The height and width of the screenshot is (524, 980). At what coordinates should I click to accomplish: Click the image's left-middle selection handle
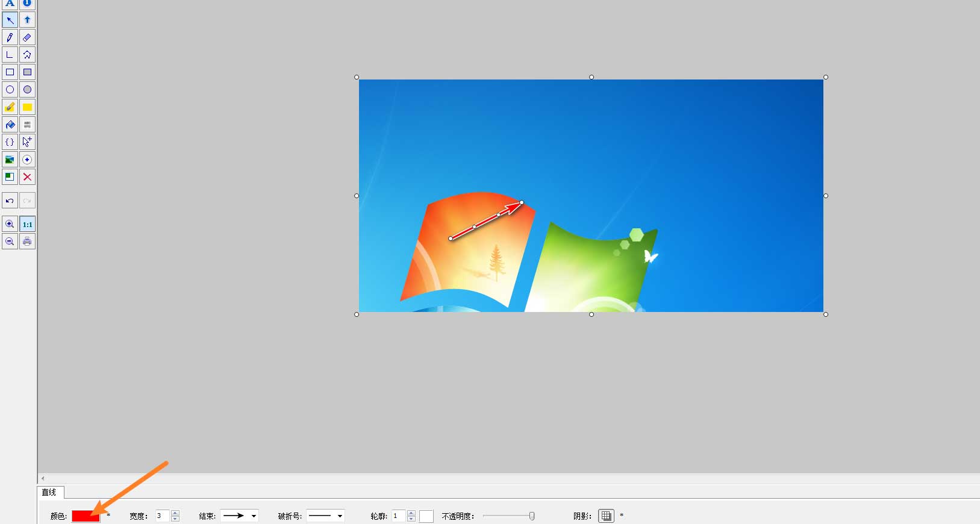(x=357, y=196)
